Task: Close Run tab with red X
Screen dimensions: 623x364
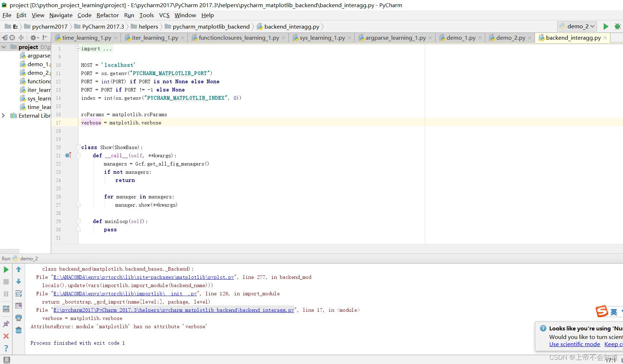Action: (6, 336)
